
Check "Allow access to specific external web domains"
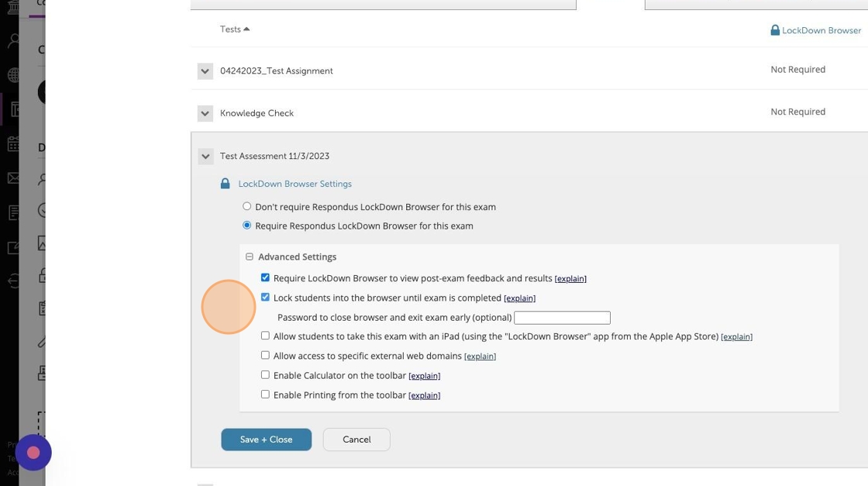click(265, 356)
